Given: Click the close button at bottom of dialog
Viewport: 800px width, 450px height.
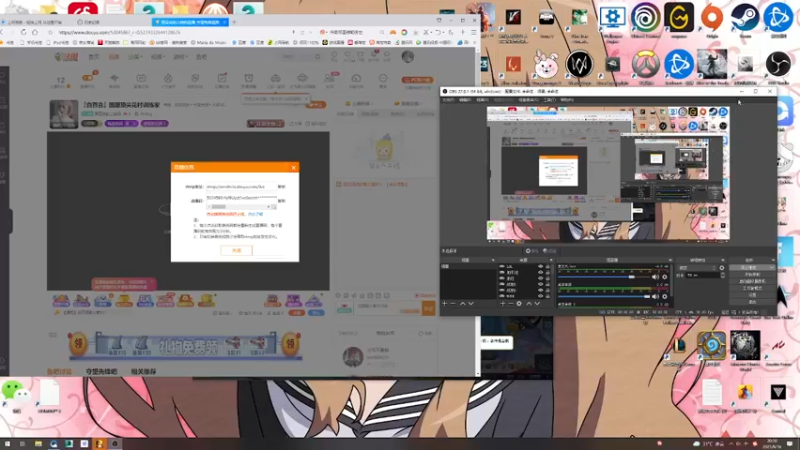Looking at the screenshot, I should click(236, 251).
